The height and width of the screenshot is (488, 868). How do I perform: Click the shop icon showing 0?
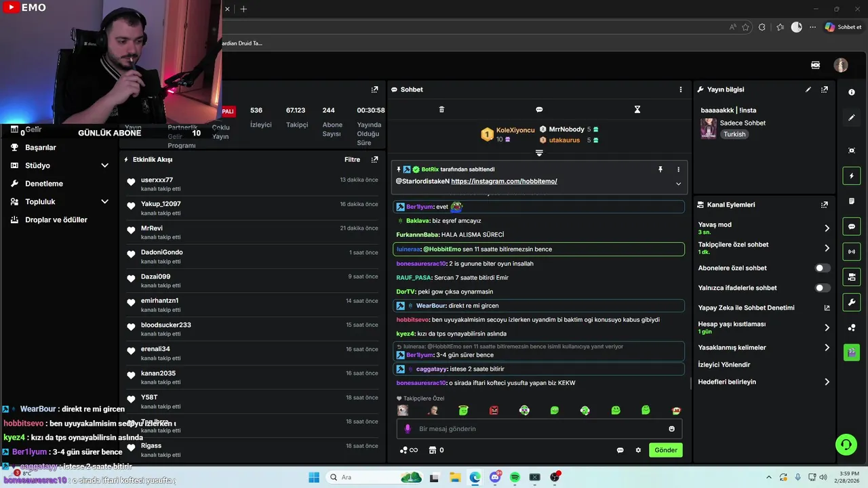pos(435,450)
